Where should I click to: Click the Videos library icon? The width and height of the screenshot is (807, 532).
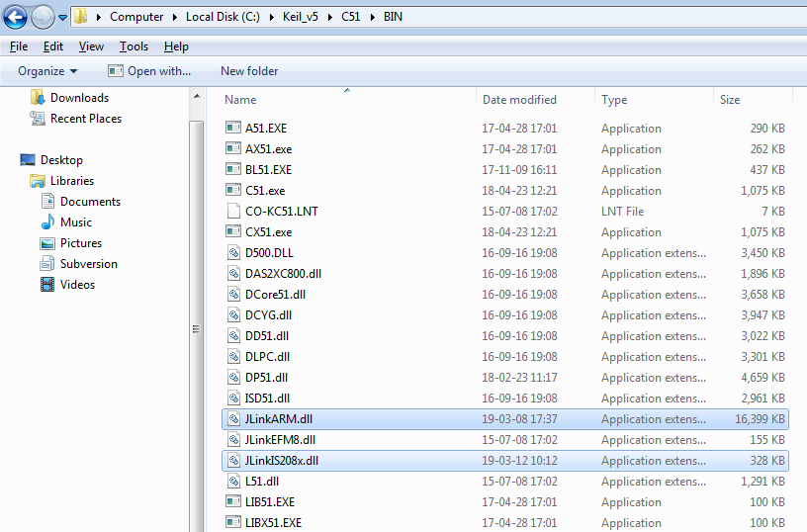coord(47,285)
